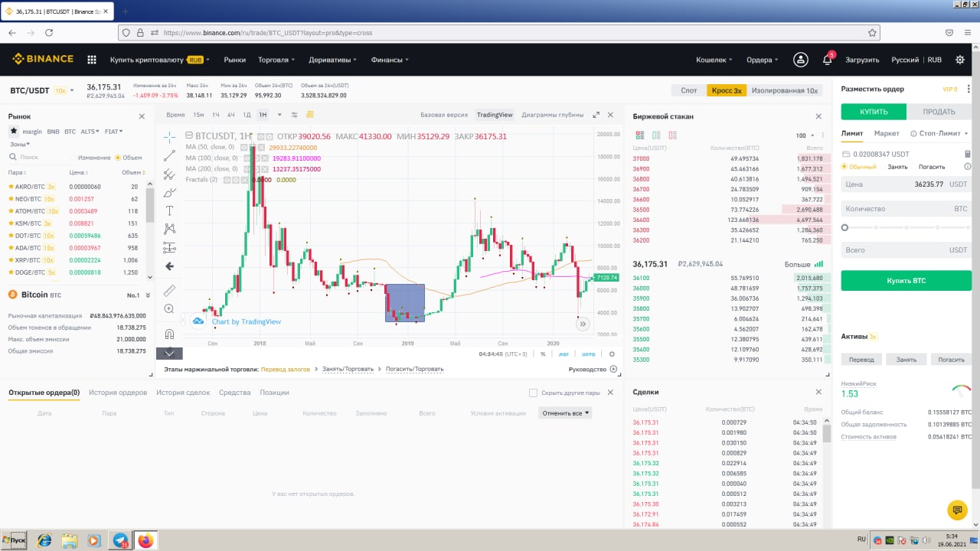Viewport: 980px width, 551px height.
Task: Open the FIAT market filter dropdown
Action: [114, 132]
